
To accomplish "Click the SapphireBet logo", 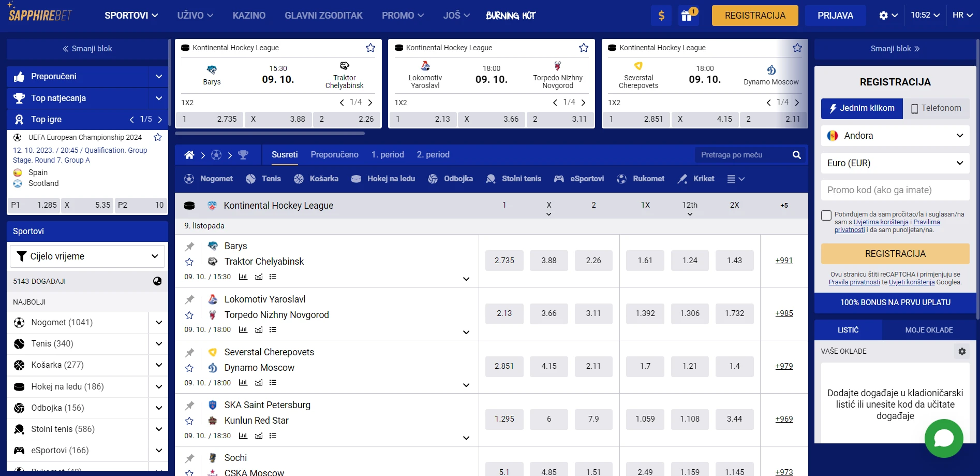I will pyautogui.click(x=39, y=13).
